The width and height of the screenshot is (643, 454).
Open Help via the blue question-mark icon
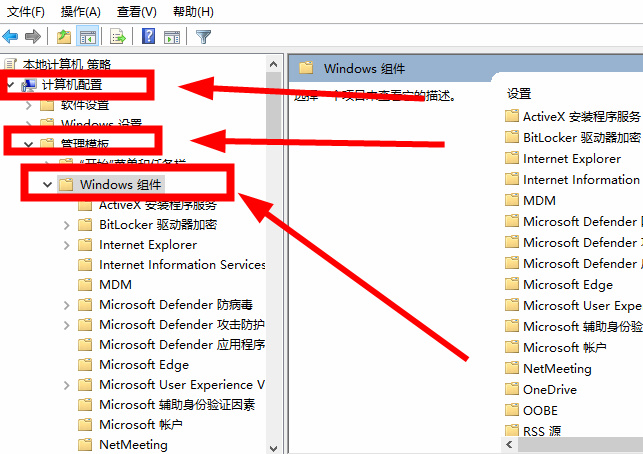point(148,37)
